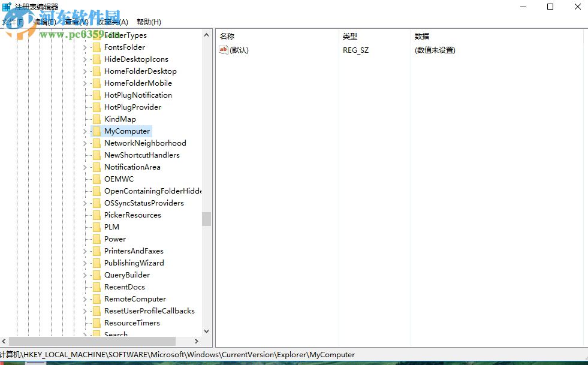Expand the QueryBuilder key

click(x=85, y=275)
